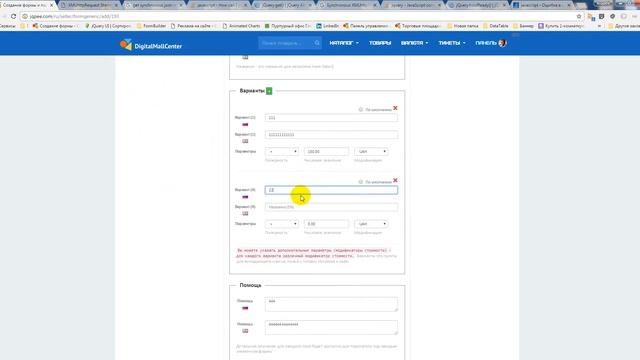Bookmark this page with the star icon

pos(579,16)
